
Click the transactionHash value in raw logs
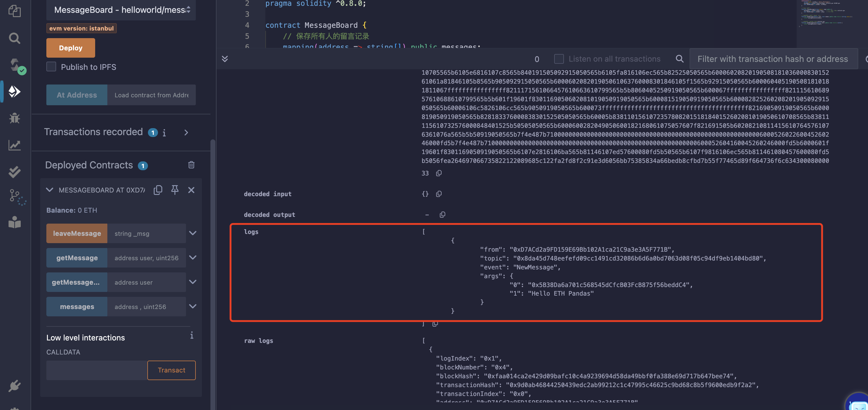(x=630, y=385)
